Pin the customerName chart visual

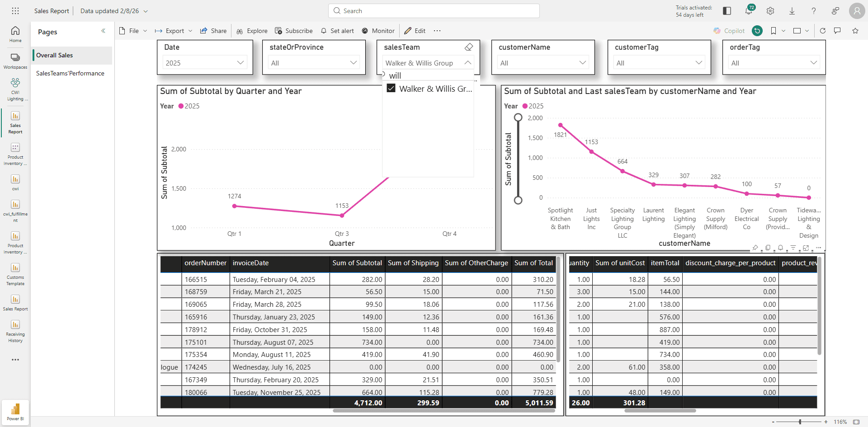755,248
